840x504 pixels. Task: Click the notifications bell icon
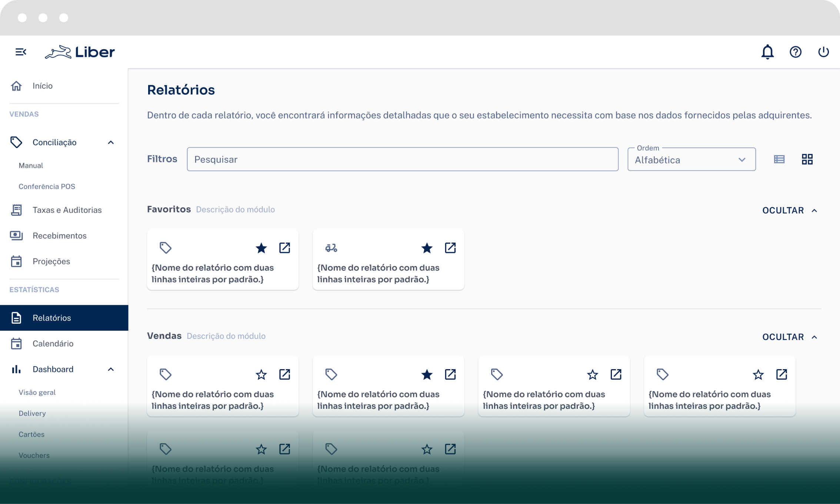pos(767,52)
